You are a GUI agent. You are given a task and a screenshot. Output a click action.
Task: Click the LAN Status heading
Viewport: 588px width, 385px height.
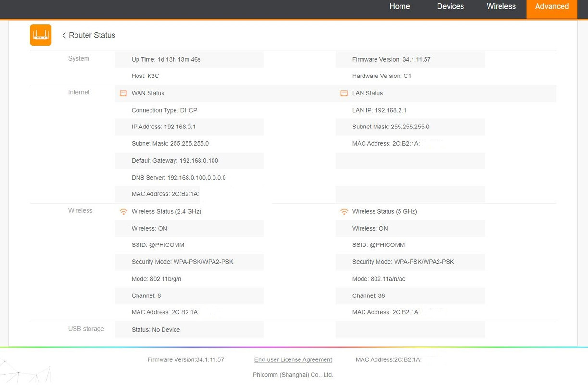368,93
